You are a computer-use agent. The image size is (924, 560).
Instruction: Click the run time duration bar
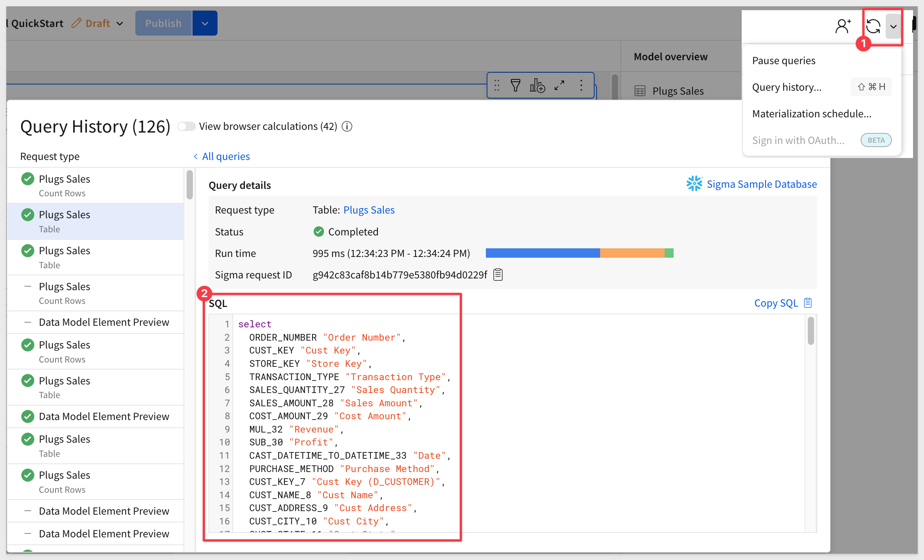(580, 253)
